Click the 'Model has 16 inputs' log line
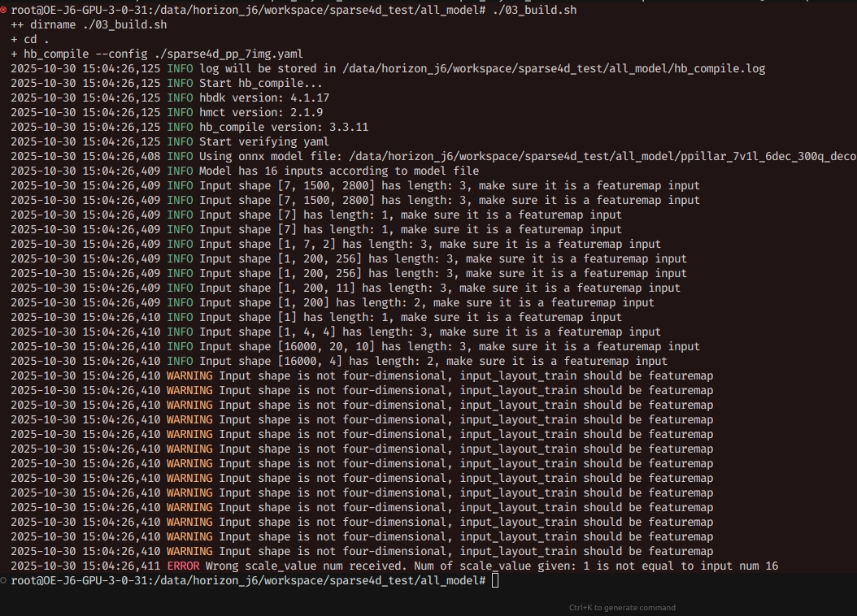857x616 pixels. click(339, 171)
